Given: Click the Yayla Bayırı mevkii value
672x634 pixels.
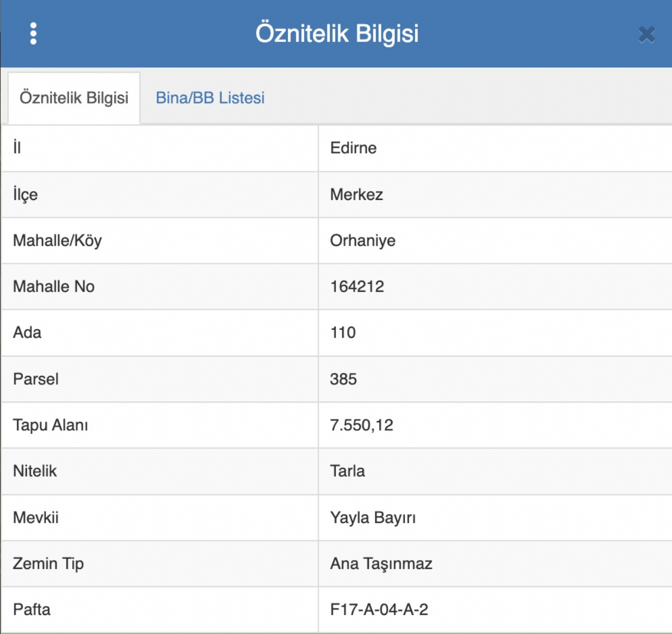Looking at the screenshot, I should [x=373, y=518].
